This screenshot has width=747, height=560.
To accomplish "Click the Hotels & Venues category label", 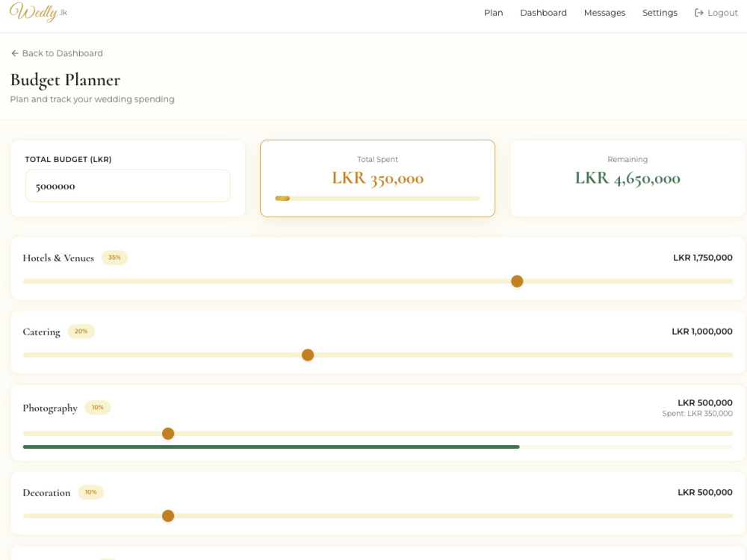I will 58,258.
